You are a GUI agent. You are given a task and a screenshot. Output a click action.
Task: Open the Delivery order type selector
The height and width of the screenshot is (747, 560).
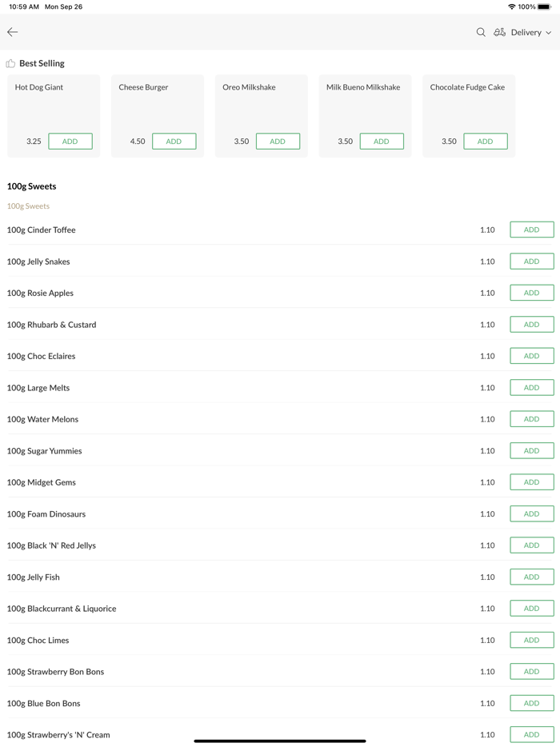click(x=526, y=33)
